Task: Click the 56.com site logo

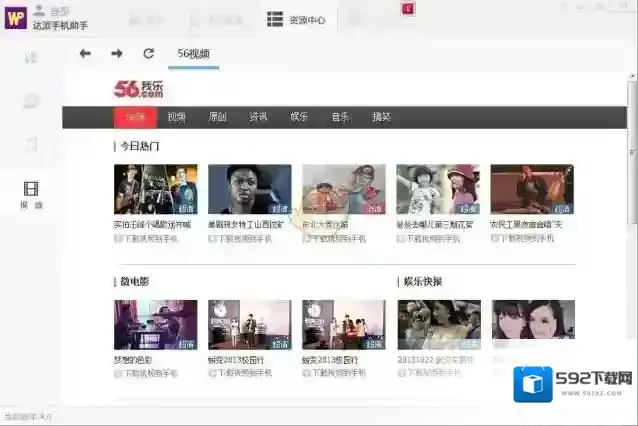Action: (x=138, y=89)
